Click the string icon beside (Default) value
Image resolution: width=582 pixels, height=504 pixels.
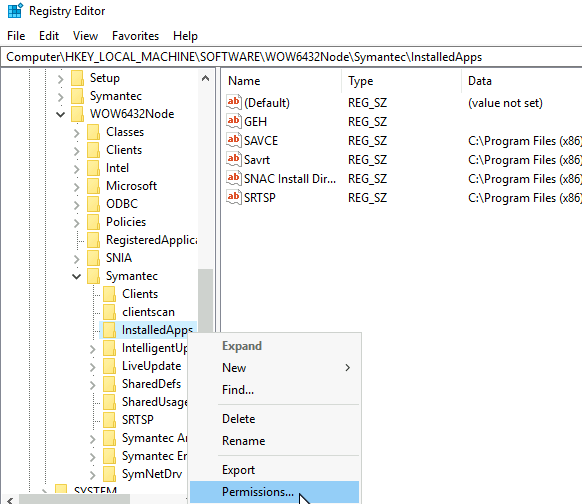coord(233,102)
